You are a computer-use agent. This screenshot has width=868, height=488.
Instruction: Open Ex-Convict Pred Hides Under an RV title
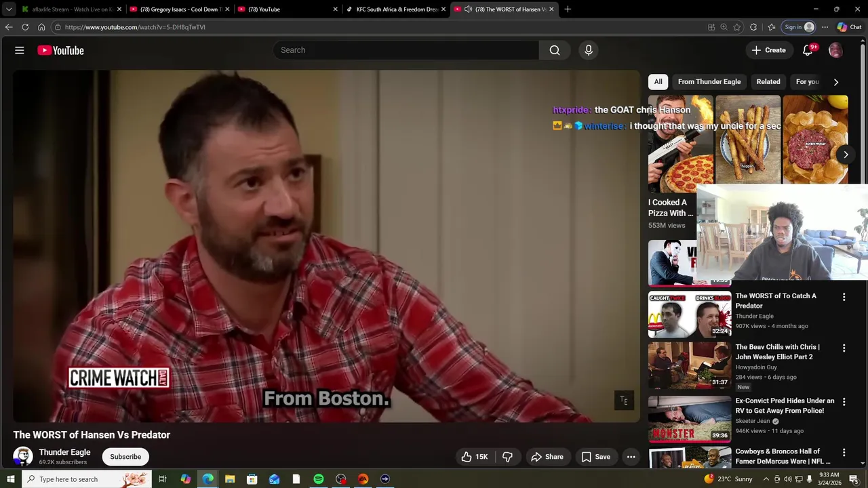pos(785,405)
